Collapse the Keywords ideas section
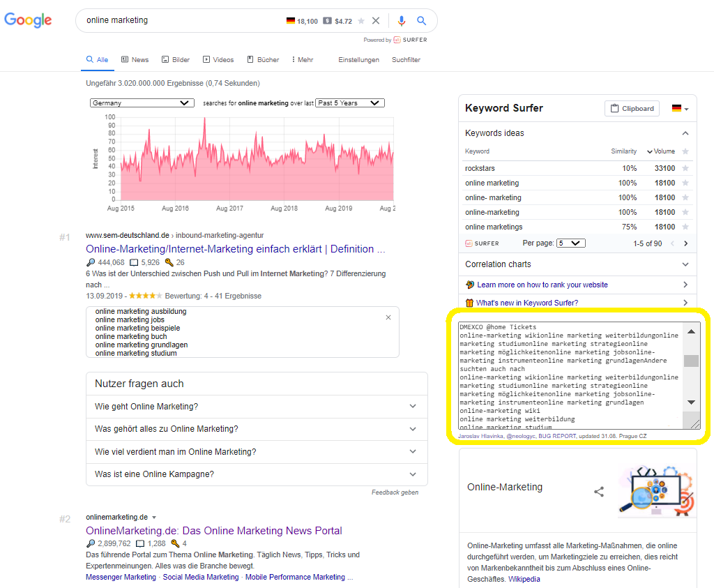The image size is (714, 588). pyautogui.click(x=685, y=133)
